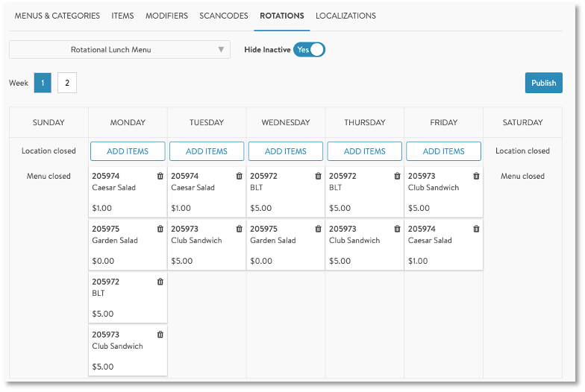The image size is (585, 392).
Task: Click the Publish button
Action: pyautogui.click(x=543, y=83)
